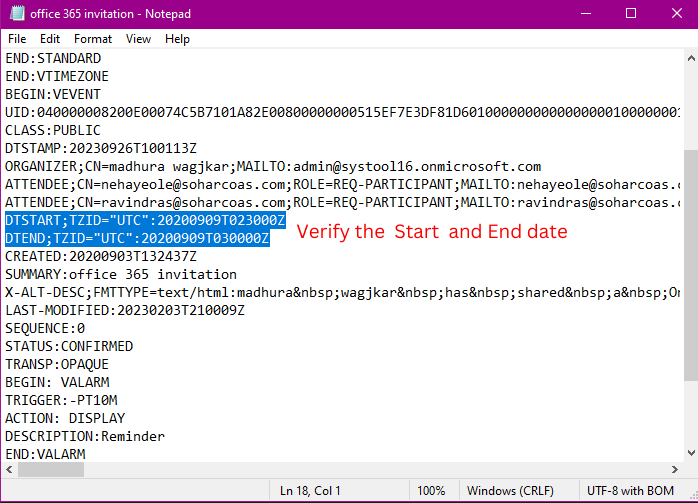Click the horizontal scrollbar thumb
This screenshot has height=503, width=698.
click(51, 469)
